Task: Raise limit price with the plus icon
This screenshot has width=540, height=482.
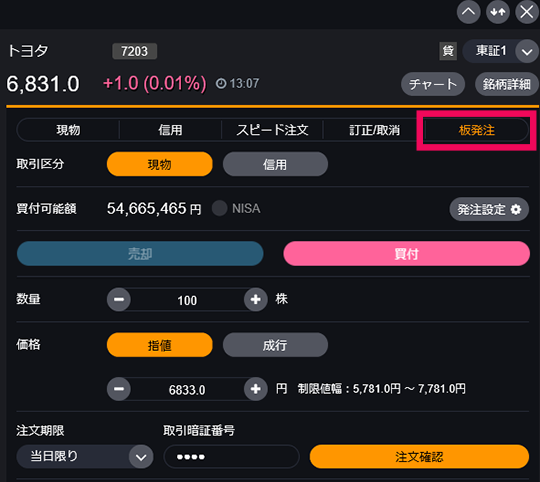Action: pos(256,389)
